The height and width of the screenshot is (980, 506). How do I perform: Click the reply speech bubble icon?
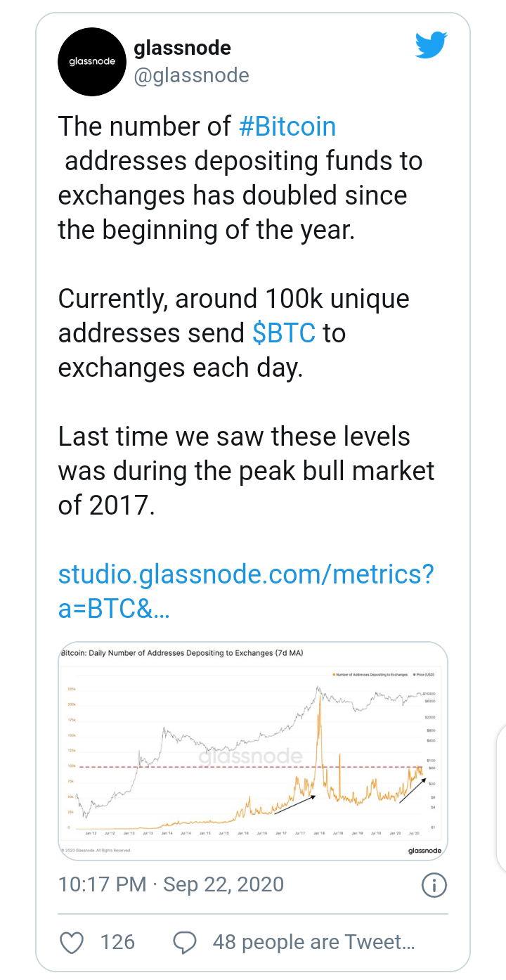184,942
